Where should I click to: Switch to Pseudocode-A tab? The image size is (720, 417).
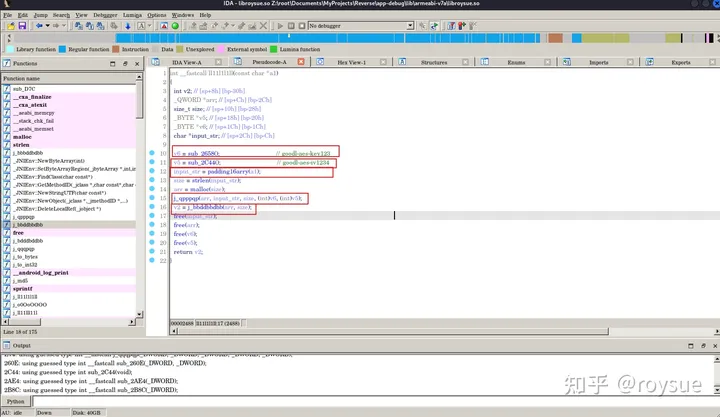269,62
